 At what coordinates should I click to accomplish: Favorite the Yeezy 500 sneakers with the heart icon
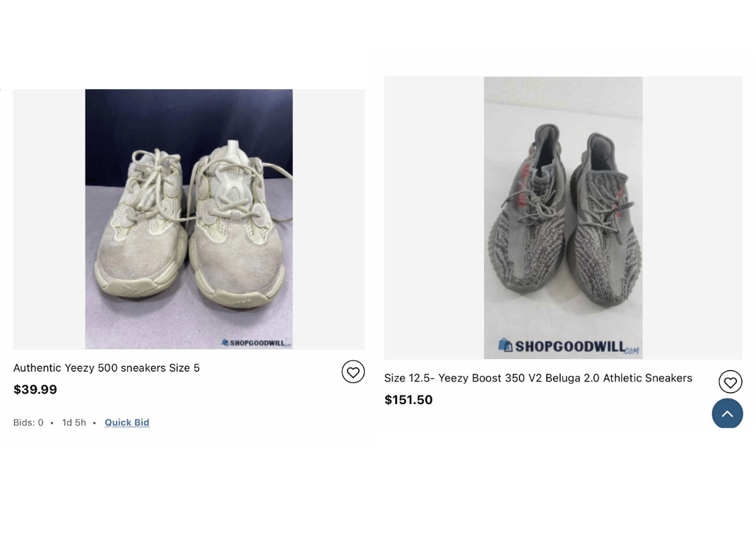coord(353,372)
